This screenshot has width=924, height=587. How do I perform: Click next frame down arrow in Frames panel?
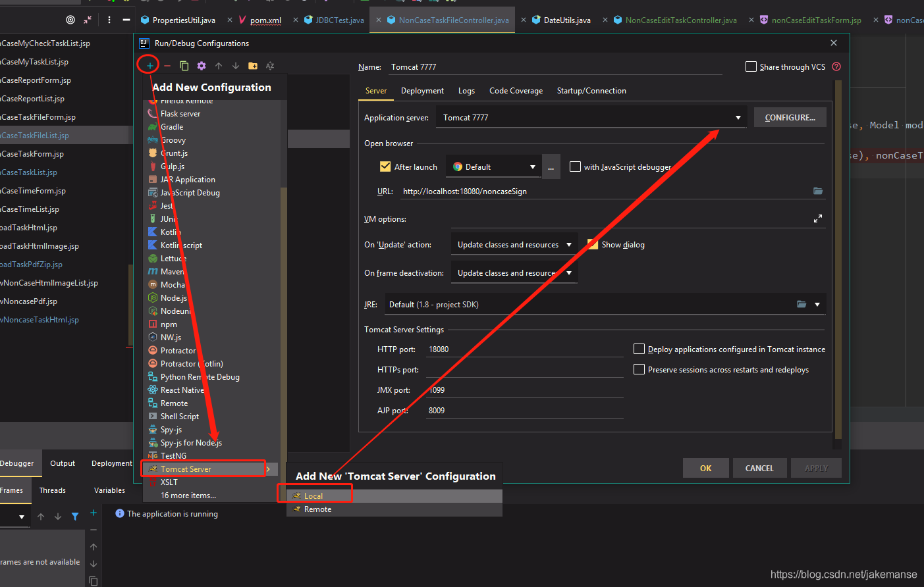[58, 517]
